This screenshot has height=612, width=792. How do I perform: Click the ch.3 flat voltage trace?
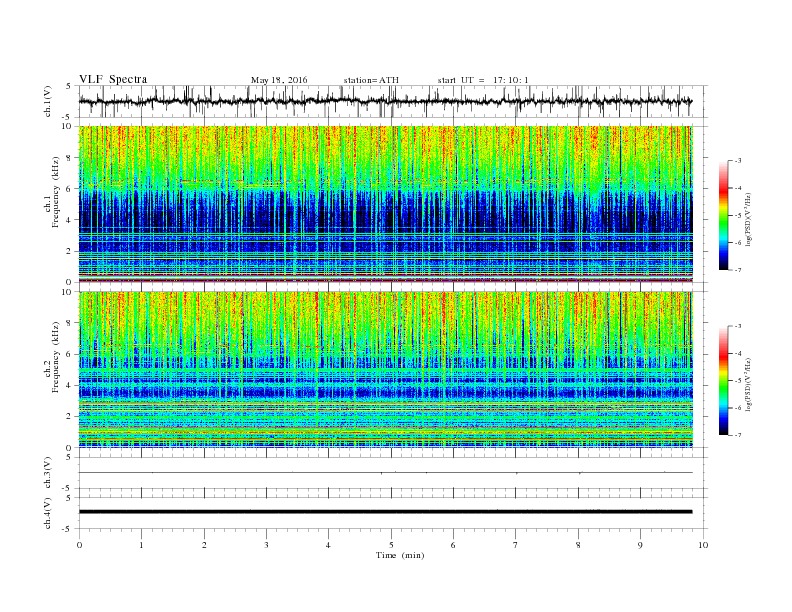tap(385, 473)
